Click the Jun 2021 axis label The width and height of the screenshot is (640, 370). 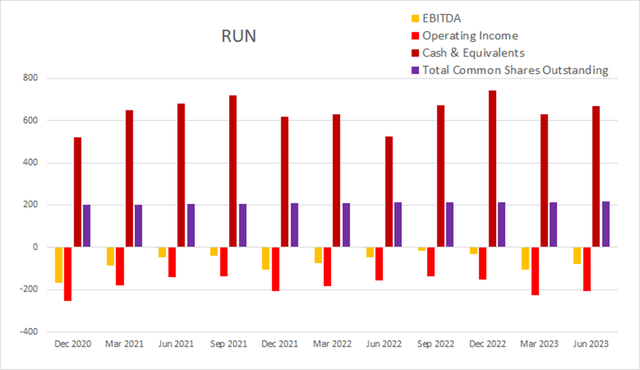176,344
